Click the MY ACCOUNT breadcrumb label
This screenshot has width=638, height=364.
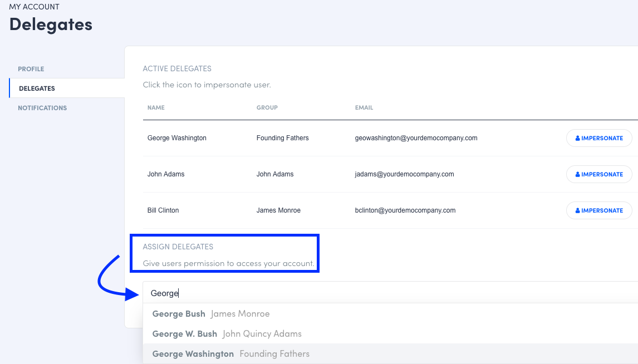pyautogui.click(x=35, y=7)
